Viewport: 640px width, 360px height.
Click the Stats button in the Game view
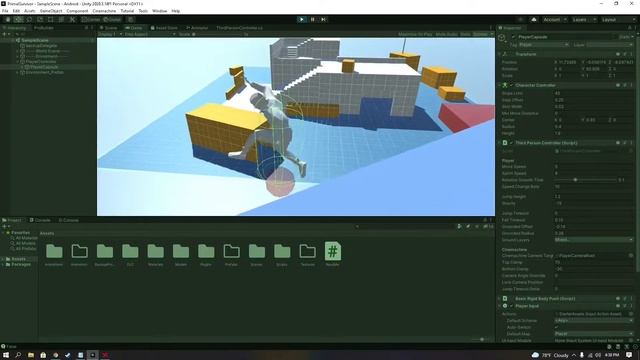(465, 34)
